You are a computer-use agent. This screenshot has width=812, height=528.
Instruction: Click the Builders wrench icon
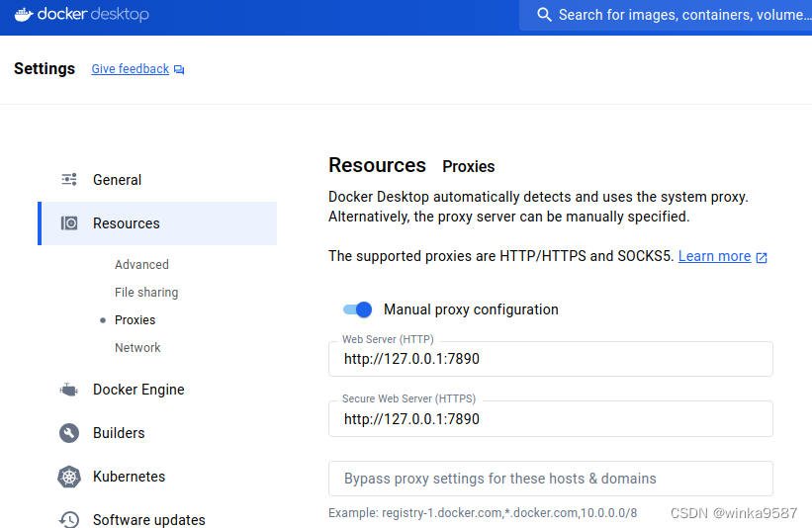click(69, 433)
